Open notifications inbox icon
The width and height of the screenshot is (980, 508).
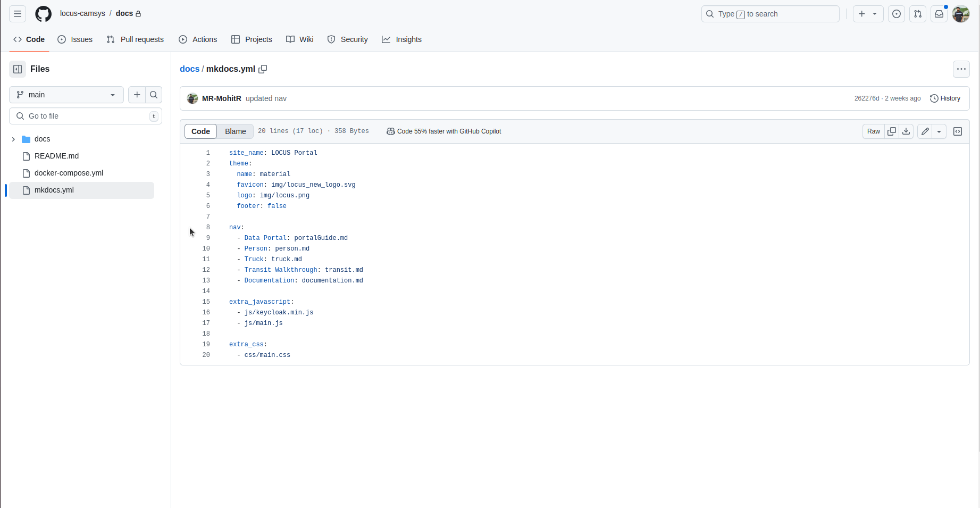[939, 14]
